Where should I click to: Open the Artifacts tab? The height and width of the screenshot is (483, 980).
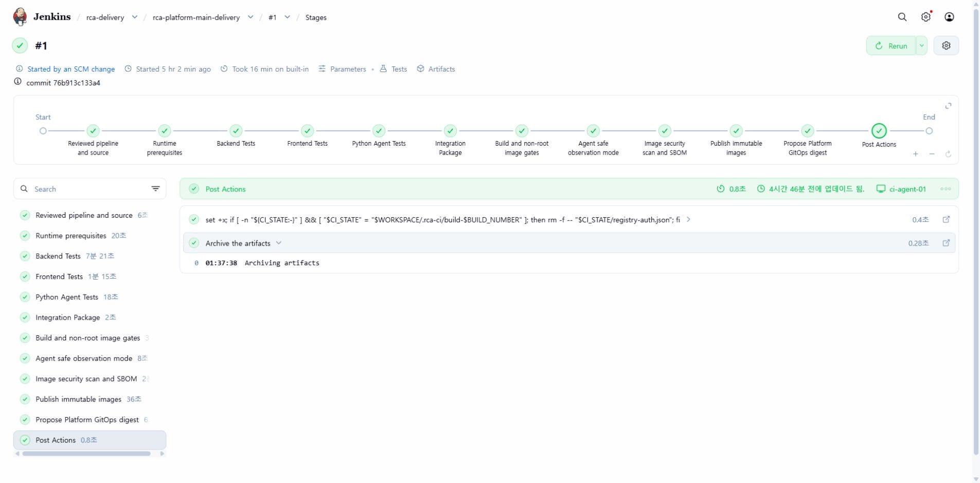pos(436,69)
